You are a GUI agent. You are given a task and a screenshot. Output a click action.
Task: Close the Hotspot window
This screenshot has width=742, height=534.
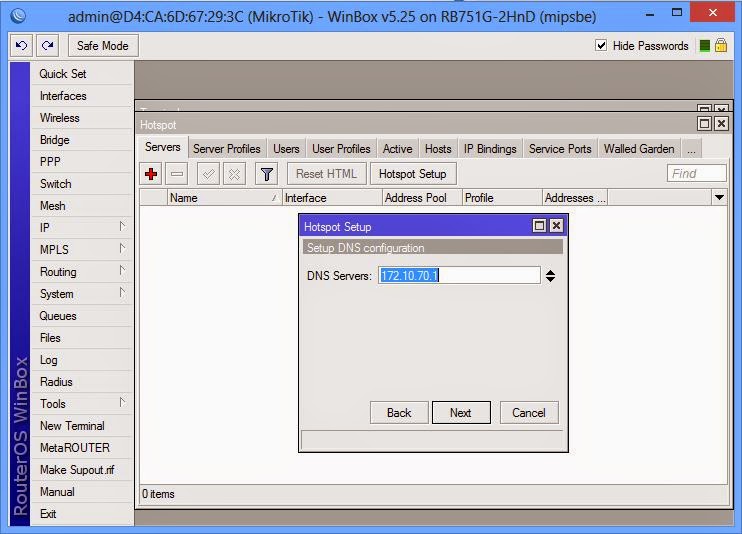[721, 124]
